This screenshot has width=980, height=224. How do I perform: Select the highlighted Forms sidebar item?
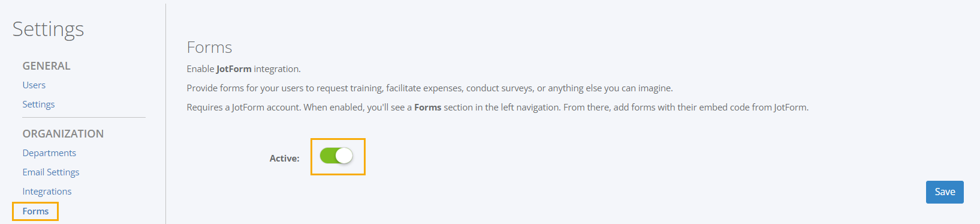click(35, 211)
